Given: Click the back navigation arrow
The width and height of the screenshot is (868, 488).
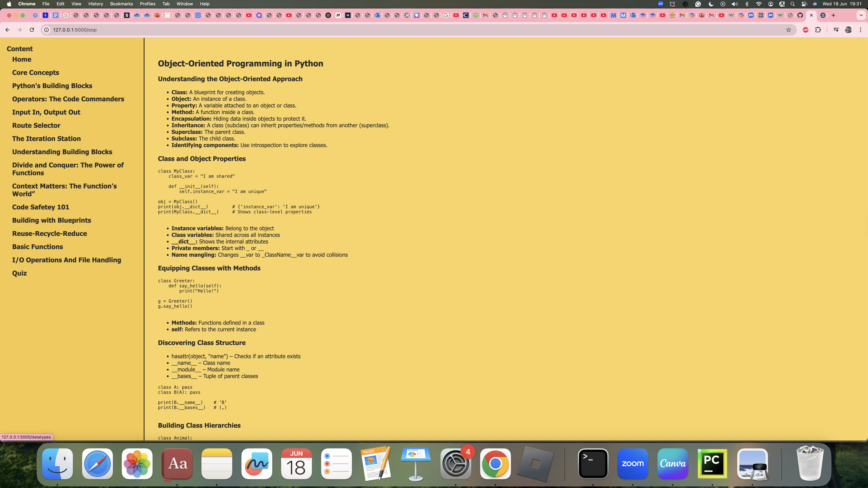Looking at the screenshot, I should point(7,30).
